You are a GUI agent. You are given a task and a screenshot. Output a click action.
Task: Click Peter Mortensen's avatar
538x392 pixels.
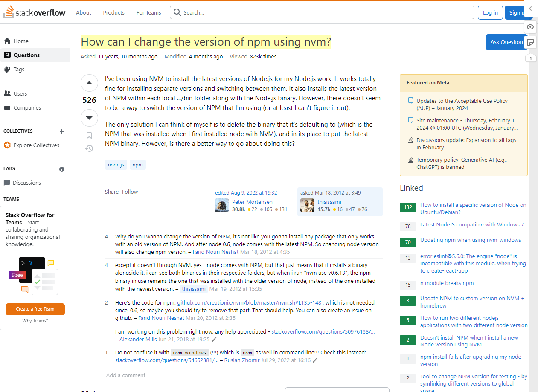coord(222,205)
